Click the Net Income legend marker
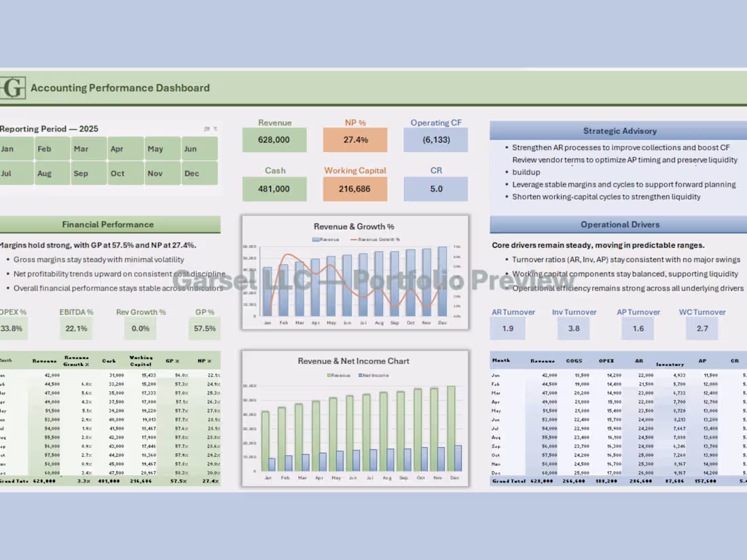This screenshot has height=560, width=747. click(x=361, y=375)
